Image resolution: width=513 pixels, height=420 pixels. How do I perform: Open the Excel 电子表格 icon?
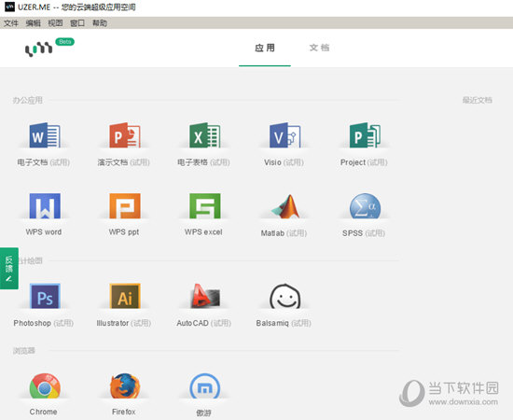coord(205,135)
